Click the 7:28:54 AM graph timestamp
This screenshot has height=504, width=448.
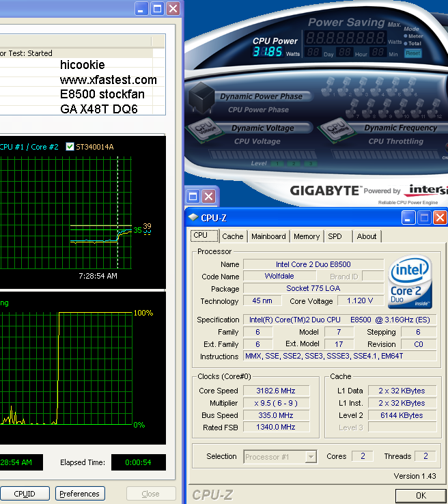[x=98, y=276]
